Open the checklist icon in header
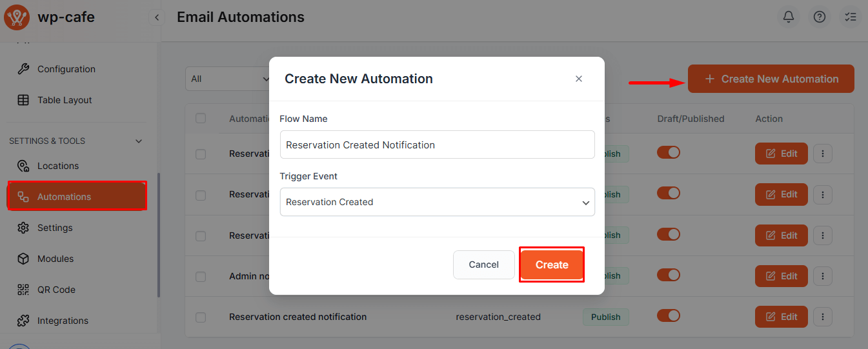 [x=851, y=17]
